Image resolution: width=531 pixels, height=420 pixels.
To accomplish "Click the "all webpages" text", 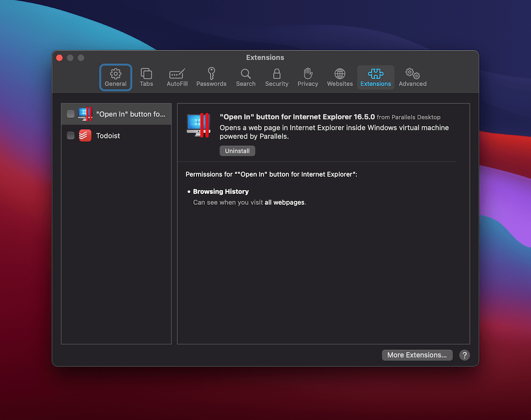I will (x=285, y=202).
